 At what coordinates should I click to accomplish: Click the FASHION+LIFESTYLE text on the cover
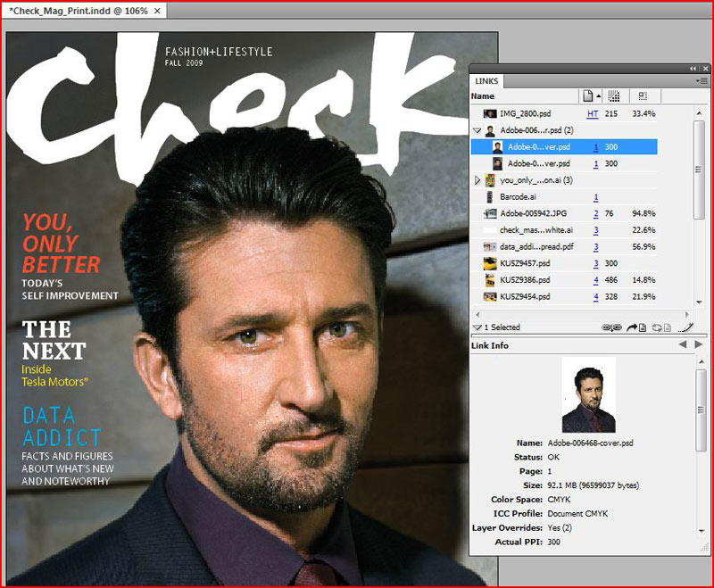219,52
